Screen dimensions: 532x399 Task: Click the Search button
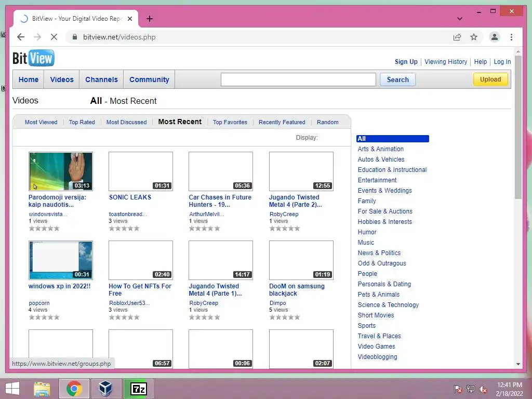(397, 79)
